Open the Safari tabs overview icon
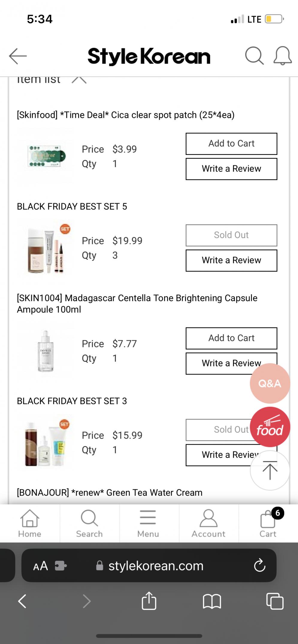This screenshot has height=644, width=298. pyautogui.click(x=275, y=601)
